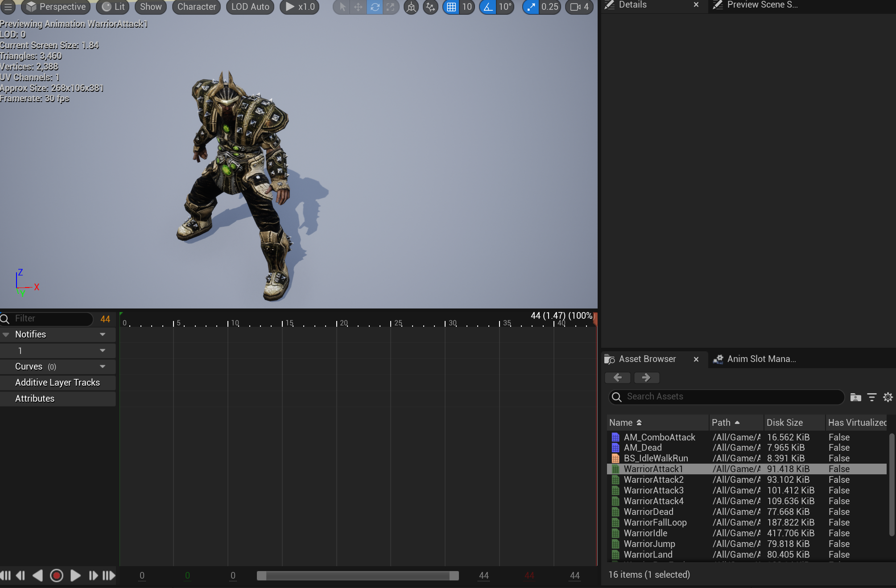The image size is (896, 588).
Task: Click the BS_IdleWalkRun blend space icon
Action: pos(615,458)
